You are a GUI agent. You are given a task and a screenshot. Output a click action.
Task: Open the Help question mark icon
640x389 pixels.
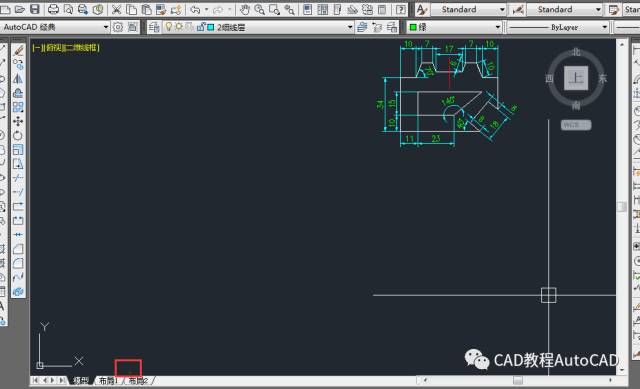401,9
